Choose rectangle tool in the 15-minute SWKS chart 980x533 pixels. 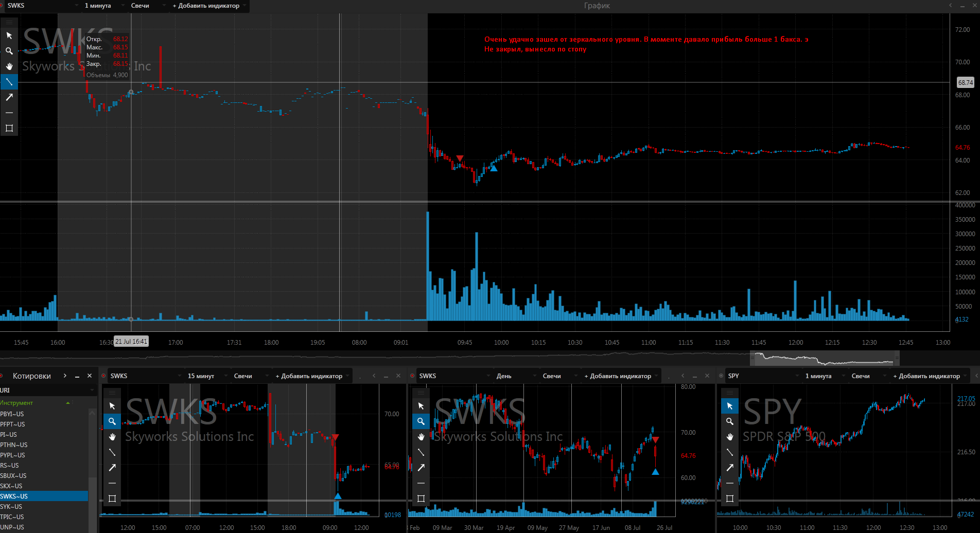[x=112, y=499]
